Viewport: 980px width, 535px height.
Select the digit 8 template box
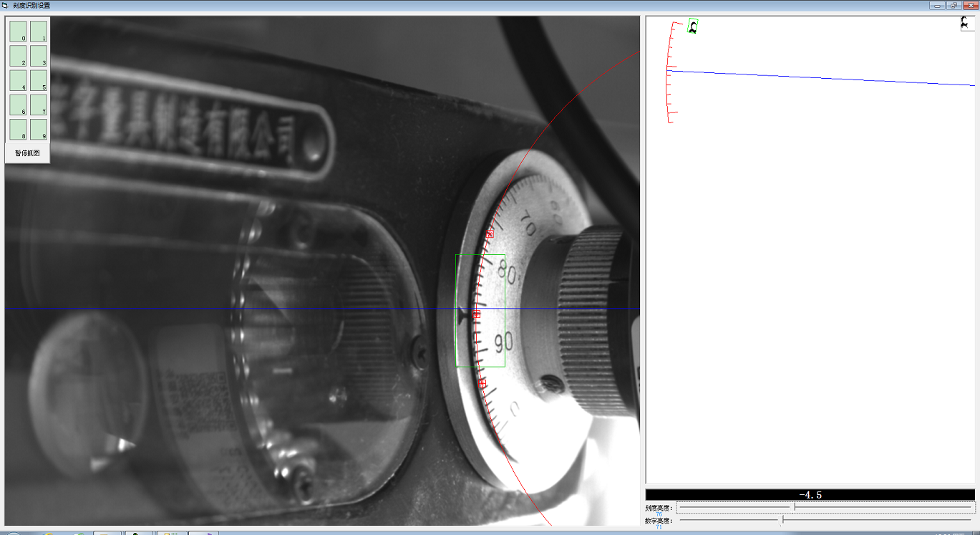18,129
